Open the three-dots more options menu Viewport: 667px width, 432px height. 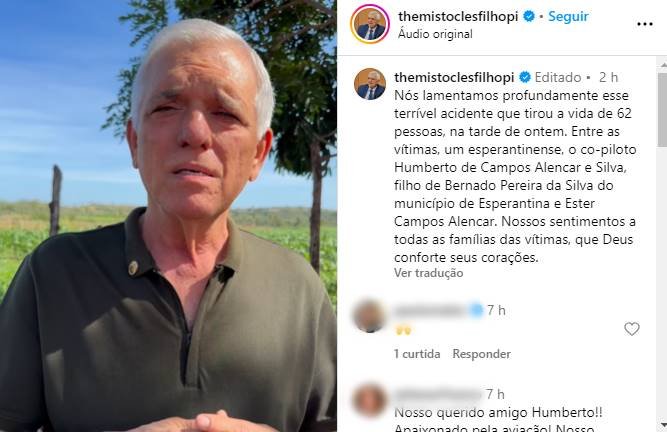[x=644, y=24]
